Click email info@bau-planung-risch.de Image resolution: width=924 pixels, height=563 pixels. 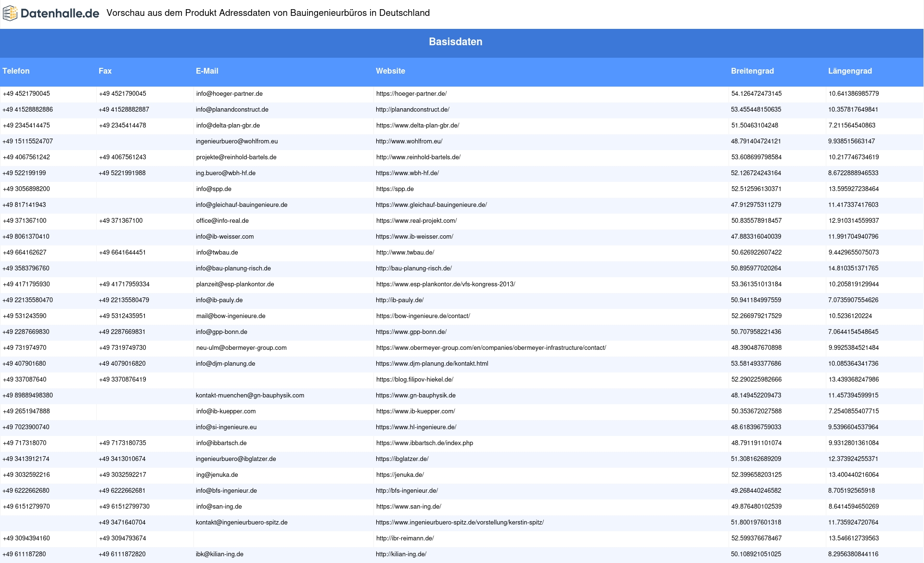coord(233,269)
